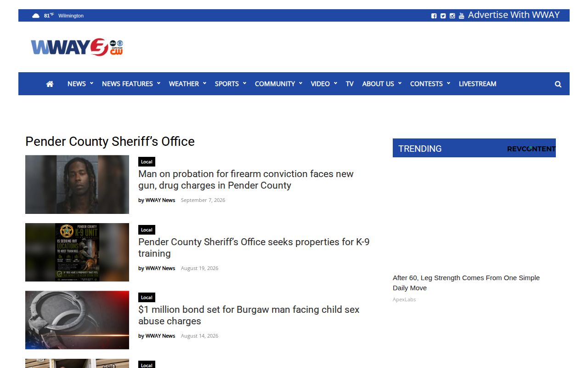Open the $1 million bond Burgaw article headline

click(249, 316)
